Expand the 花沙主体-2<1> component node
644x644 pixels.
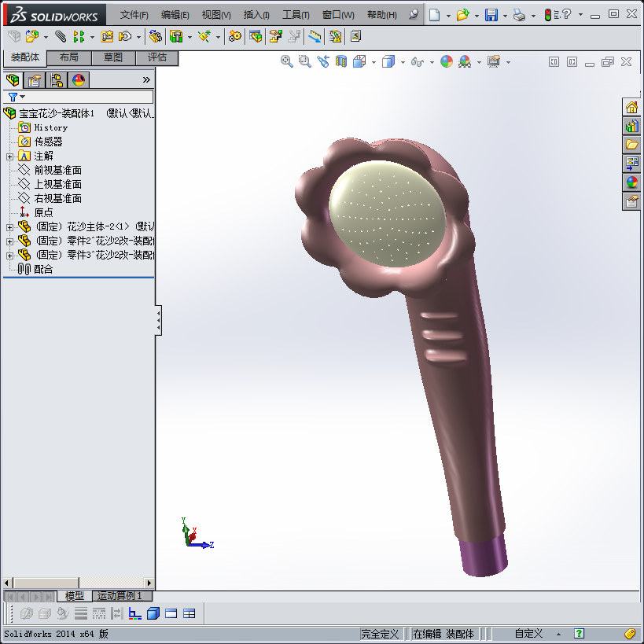tap(10, 227)
